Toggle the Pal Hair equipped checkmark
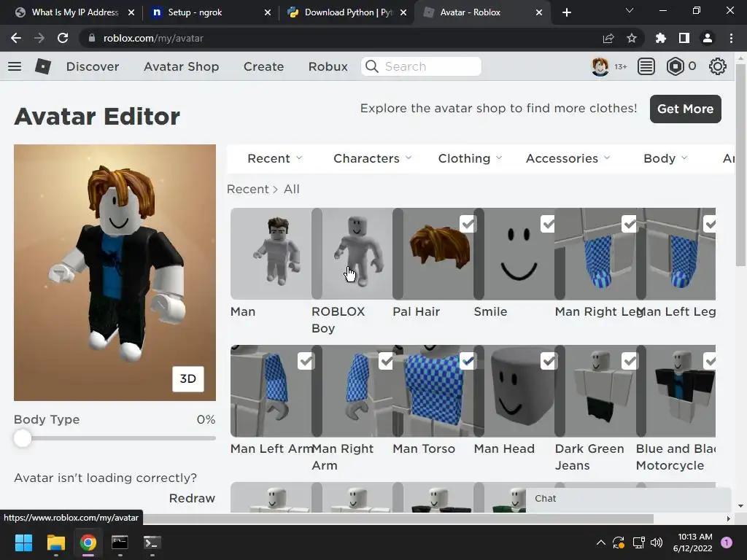This screenshot has width=747, height=560. pos(468,223)
